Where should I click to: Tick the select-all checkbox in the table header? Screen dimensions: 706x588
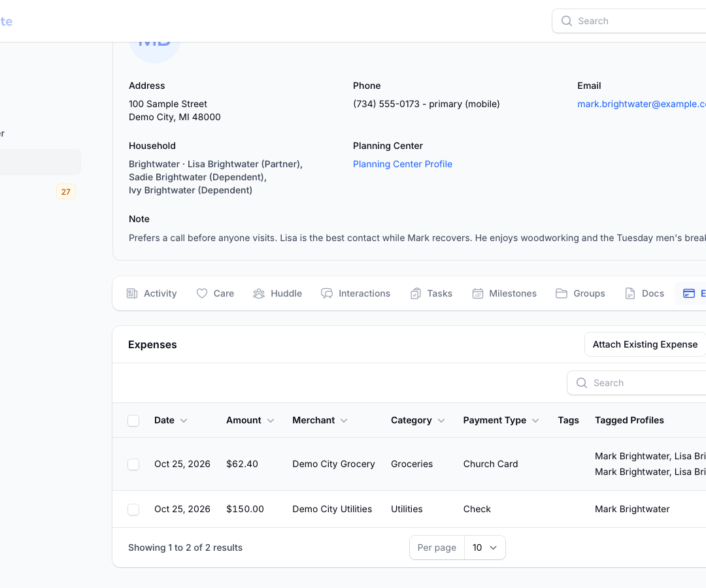pyautogui.click(x=133, y=421)
